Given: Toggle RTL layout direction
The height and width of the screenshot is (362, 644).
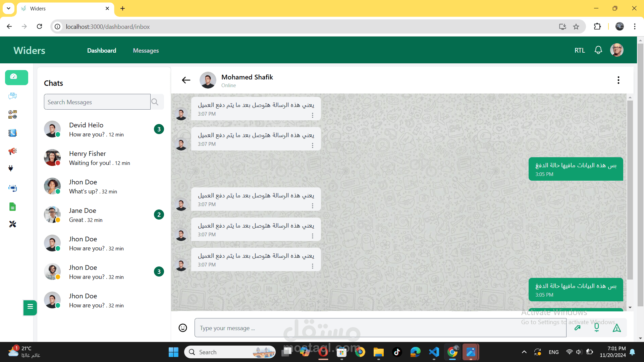Looking at the screenshot, I should click(579, 50).
